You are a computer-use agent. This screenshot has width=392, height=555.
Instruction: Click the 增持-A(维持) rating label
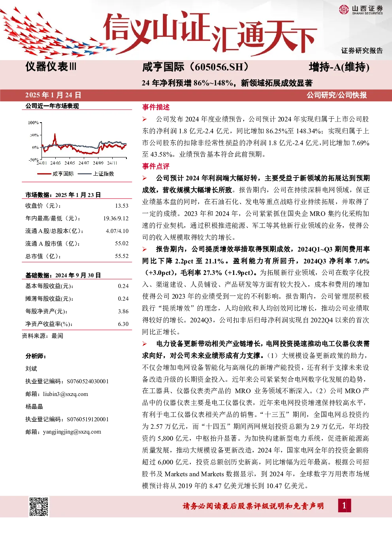[x=339, y=67]
